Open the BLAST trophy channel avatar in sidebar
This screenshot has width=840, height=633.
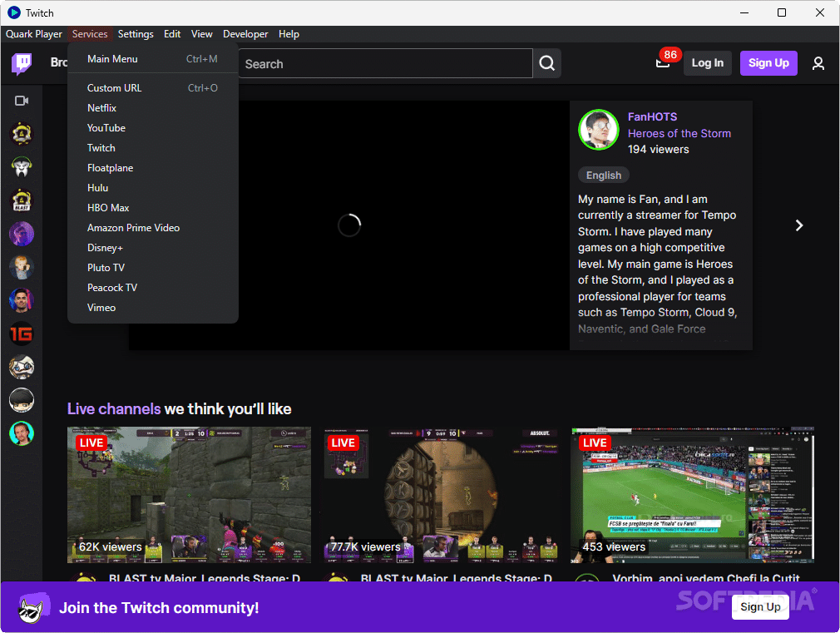tap(22, 200)
